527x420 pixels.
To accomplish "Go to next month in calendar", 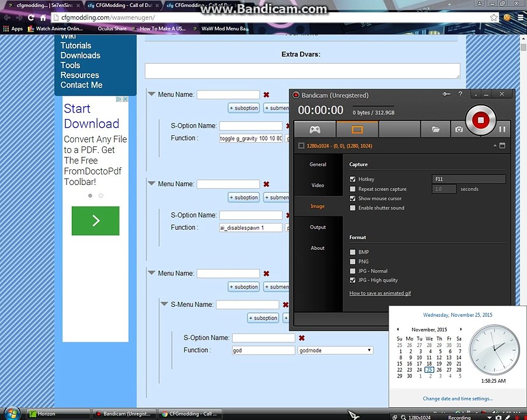I will click(461, 329).
